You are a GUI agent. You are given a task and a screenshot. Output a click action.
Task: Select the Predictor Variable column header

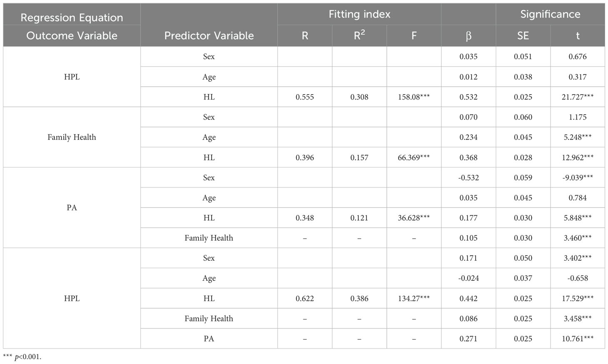(x=209, y=35)
